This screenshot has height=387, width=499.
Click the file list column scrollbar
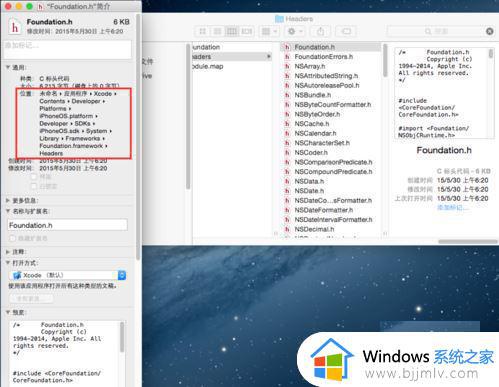coord(385,61)
